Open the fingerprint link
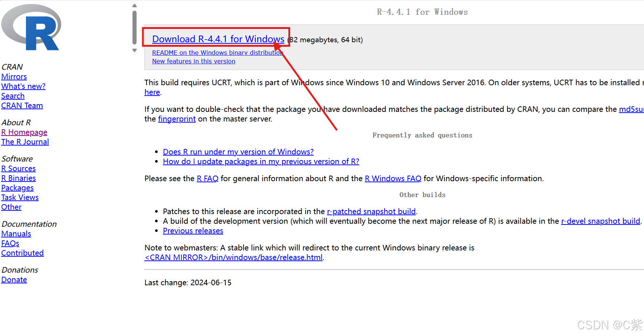This screenshot has width=644, height=336. coord(177,119)
